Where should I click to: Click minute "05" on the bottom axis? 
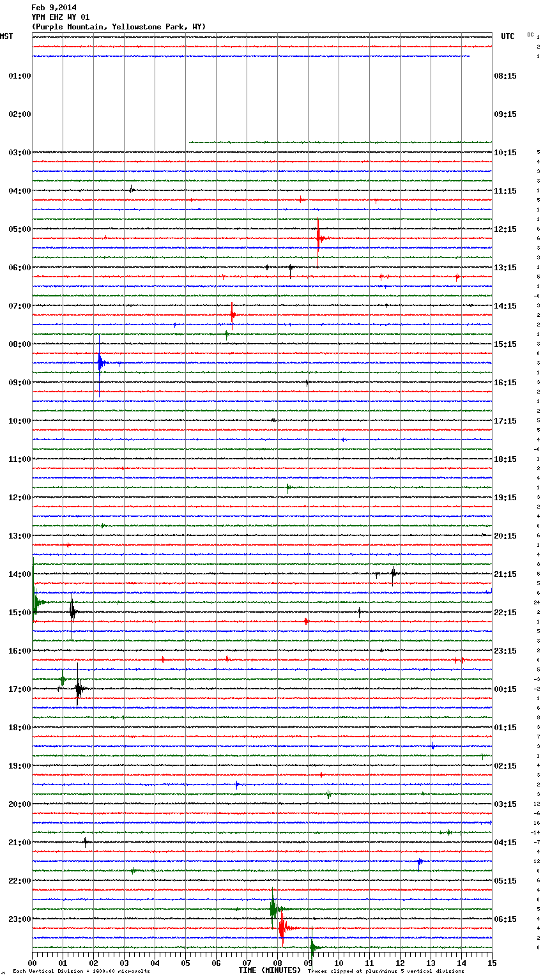point(185,963)
